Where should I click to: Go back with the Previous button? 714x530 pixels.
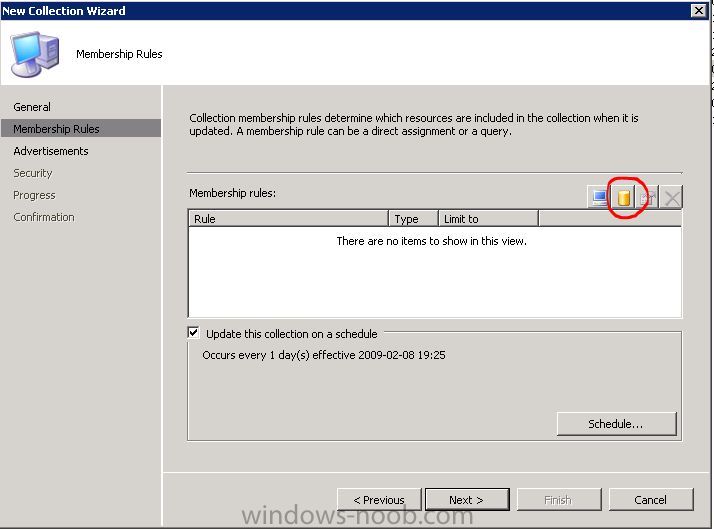379,500
